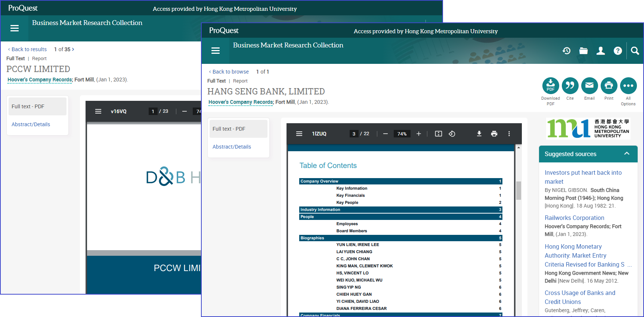Viewport: 644px width, 317px height.
Task: Click the Download PDF icon
Action: pyautogui.click(x=550, y=86)
